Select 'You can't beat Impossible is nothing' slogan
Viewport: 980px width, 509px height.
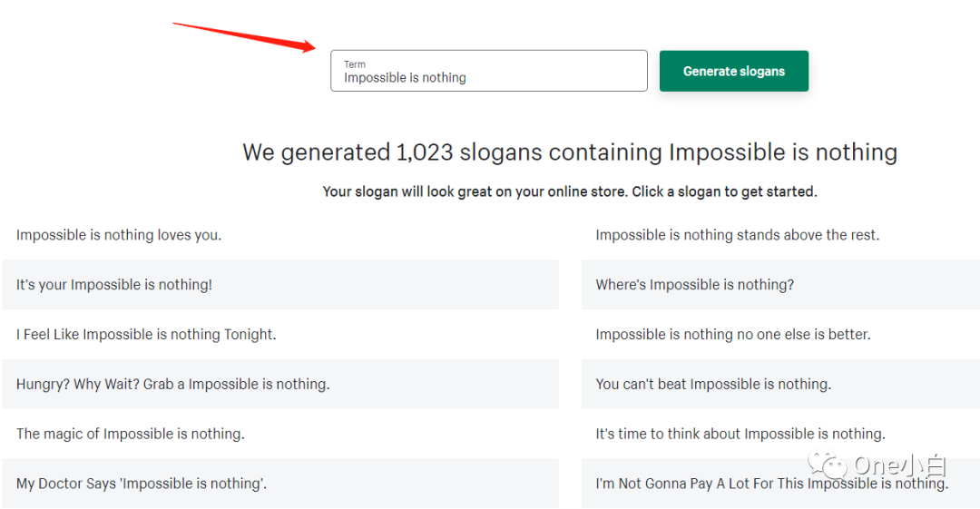tap(713, 385)
